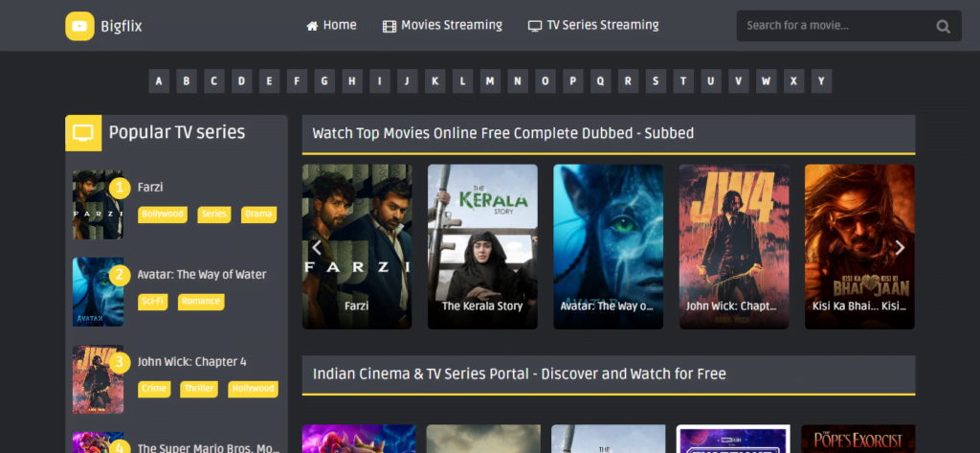Focus the Search for a movie field
Viewport: 980px width, 453px height.
pyautogui.click(x=849, y=26)
